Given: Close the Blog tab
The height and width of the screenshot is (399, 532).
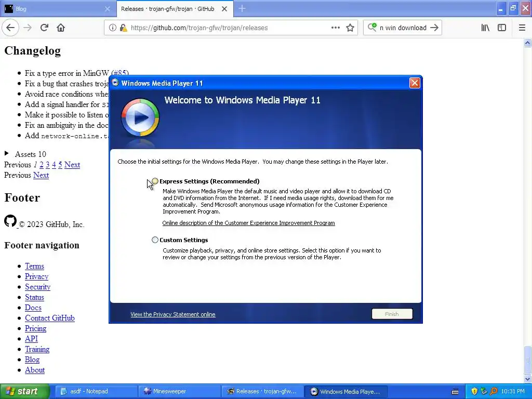Looking at the screenshot, I should [x=108, y=9].
